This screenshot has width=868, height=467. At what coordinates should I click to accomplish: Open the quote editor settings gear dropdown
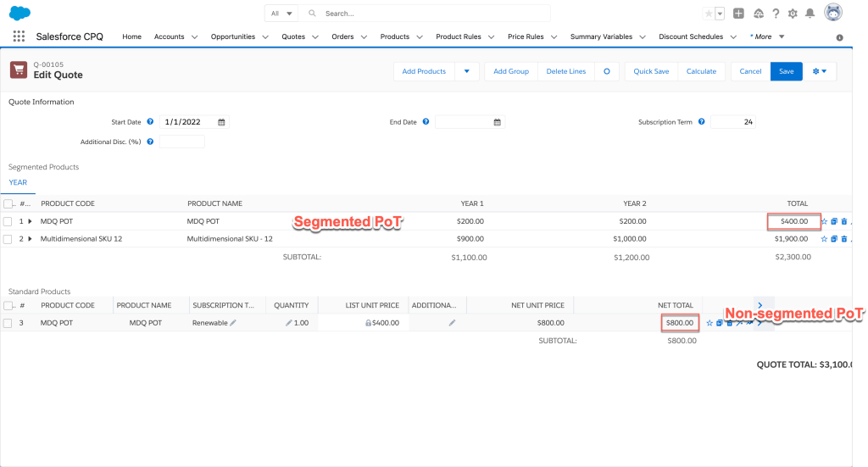pyautogui.click(x=820, y=71)
